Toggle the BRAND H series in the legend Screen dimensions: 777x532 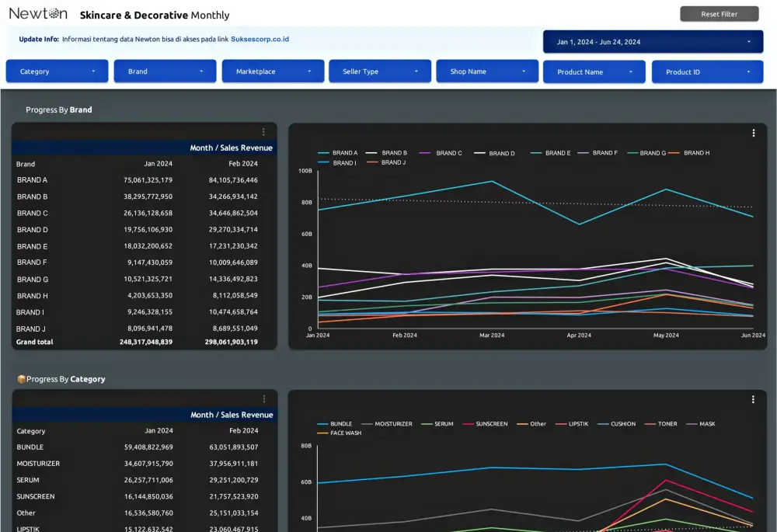(x=696, y=153)
